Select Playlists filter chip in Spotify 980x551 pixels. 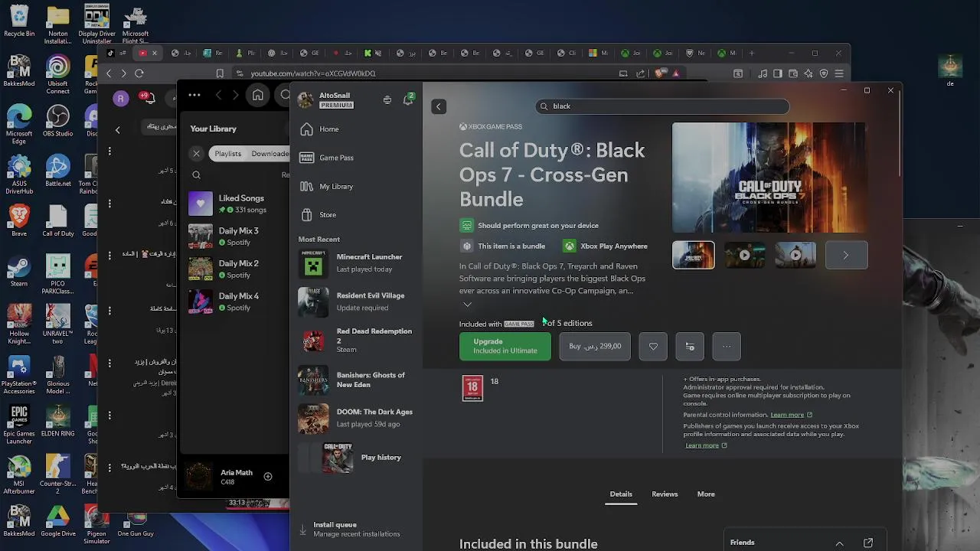click(228, 154)
